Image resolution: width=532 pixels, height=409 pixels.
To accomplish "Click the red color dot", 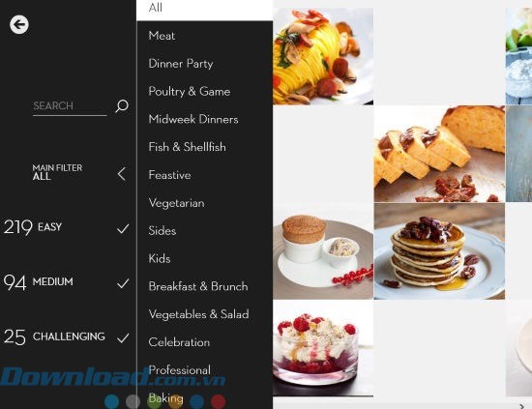I will pos(219,401).
